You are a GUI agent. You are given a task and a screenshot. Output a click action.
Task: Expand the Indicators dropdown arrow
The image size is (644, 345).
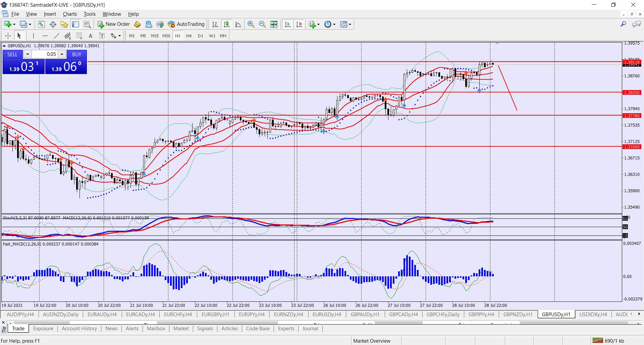(x=318, y=24)
